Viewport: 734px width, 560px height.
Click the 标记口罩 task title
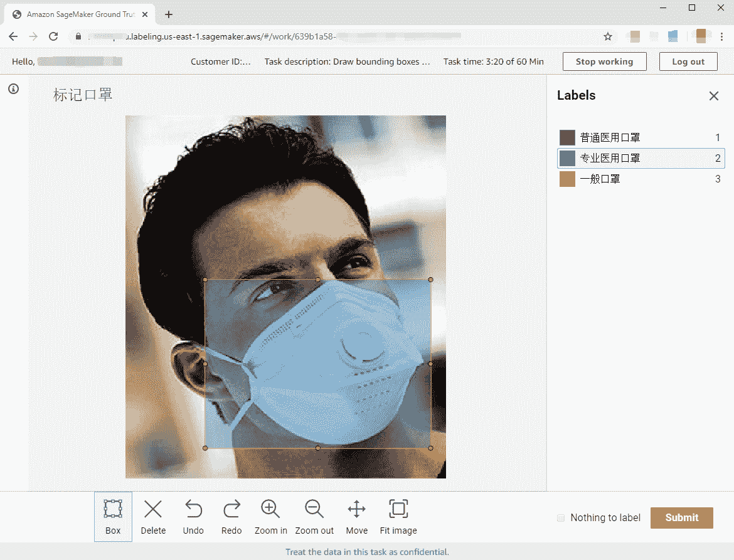point(82,95)
